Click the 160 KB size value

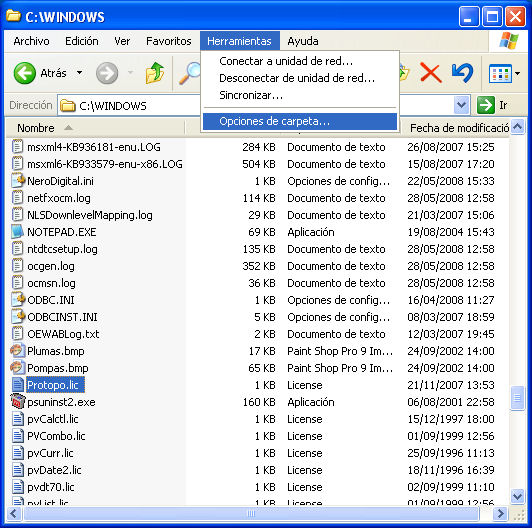[259, 402]
